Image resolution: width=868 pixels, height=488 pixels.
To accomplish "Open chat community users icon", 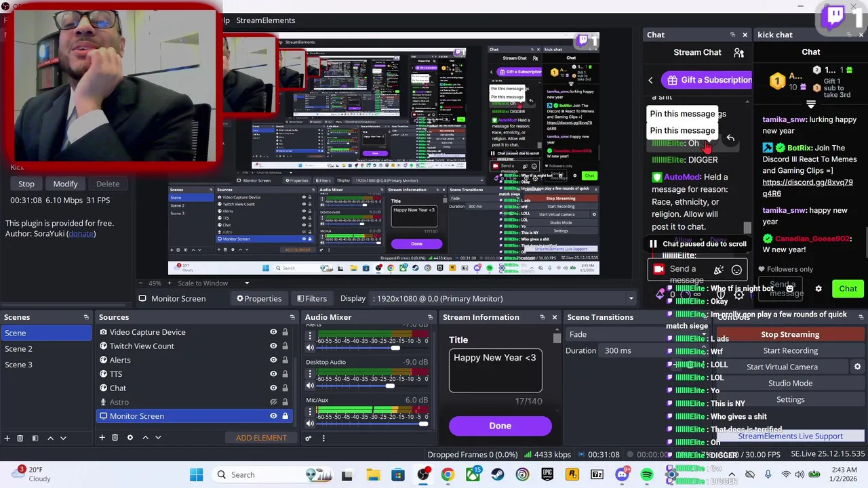I will click(x=739, y=52).
